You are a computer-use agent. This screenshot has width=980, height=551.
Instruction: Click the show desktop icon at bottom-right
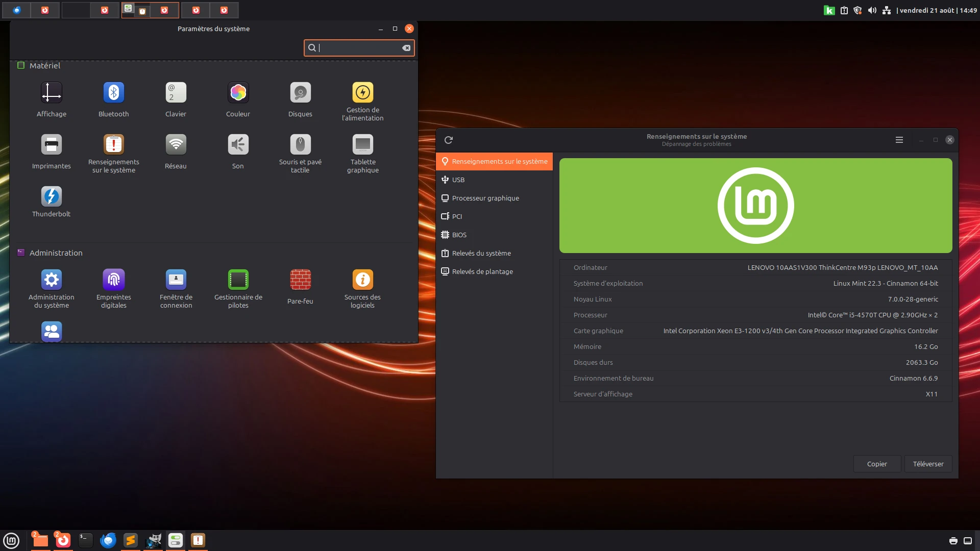point(967,541)
